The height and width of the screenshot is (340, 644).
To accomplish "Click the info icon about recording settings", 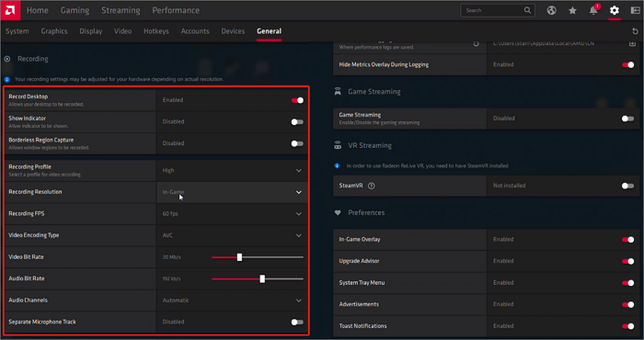I will pos(7,80).
